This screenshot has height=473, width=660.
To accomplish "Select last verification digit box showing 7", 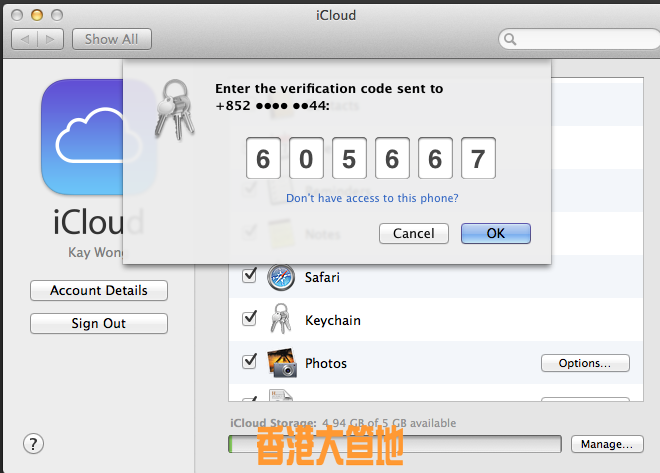I will [x=478, y=158].
